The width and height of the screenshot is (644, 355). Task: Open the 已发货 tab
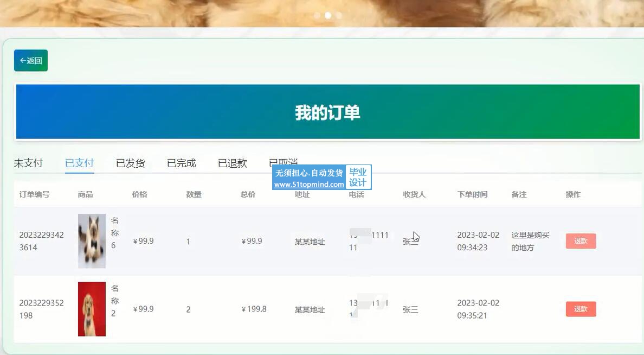130,163
